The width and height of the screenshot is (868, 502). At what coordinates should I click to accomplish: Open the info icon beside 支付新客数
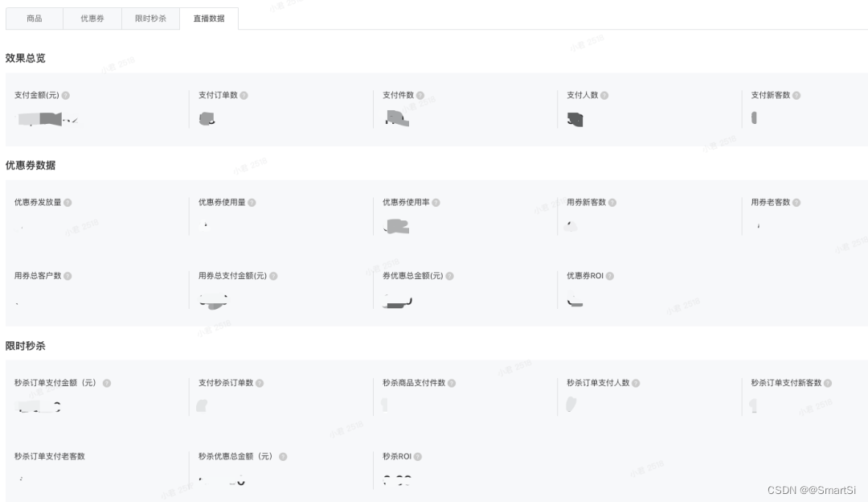796,95
